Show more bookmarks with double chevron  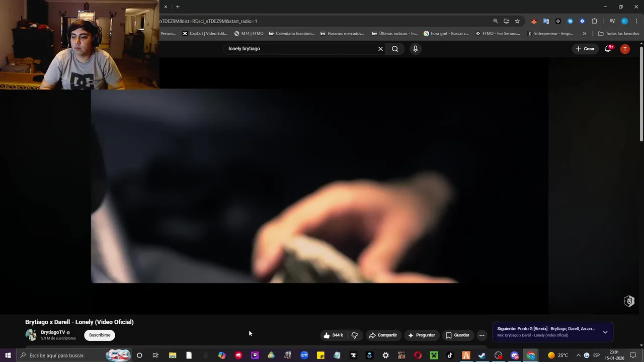[584, 34]
